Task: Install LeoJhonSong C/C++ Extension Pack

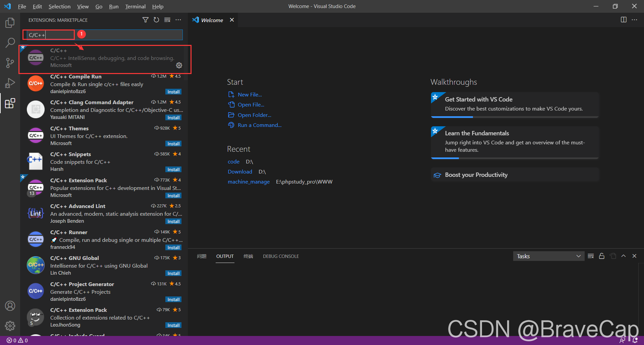Action: point(173,325)
